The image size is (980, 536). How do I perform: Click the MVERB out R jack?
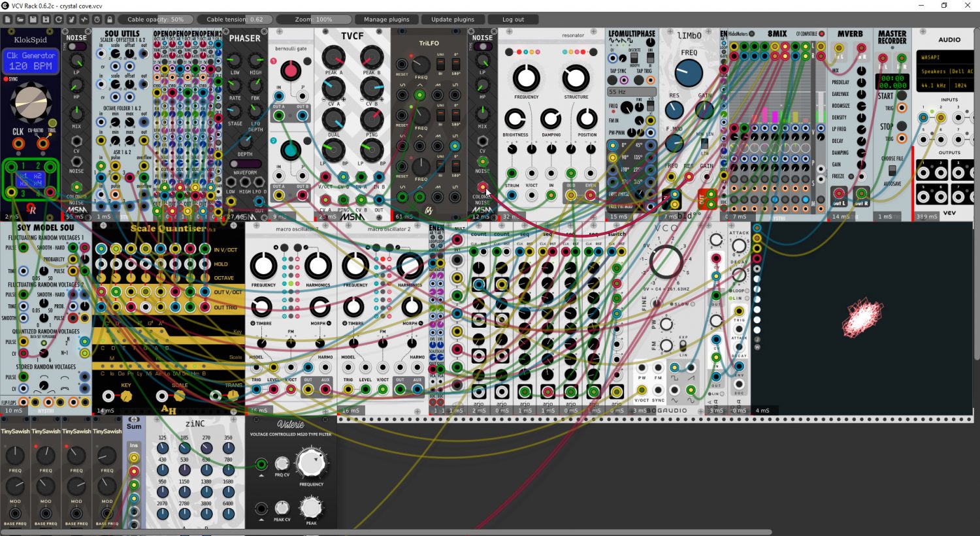pyautogui.click(x=861, y=193)
